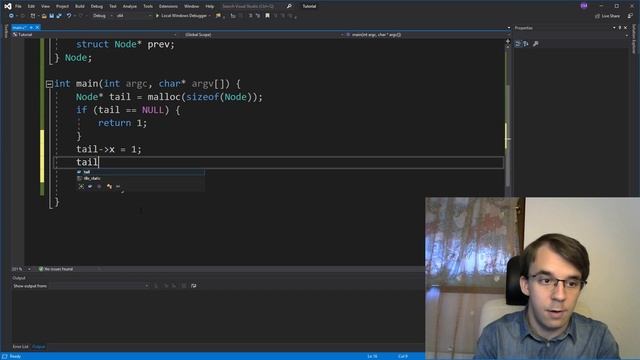Toggle word wrap in Output panel
This screenshot has width=640, height=360.
click(x=193, y=286)
